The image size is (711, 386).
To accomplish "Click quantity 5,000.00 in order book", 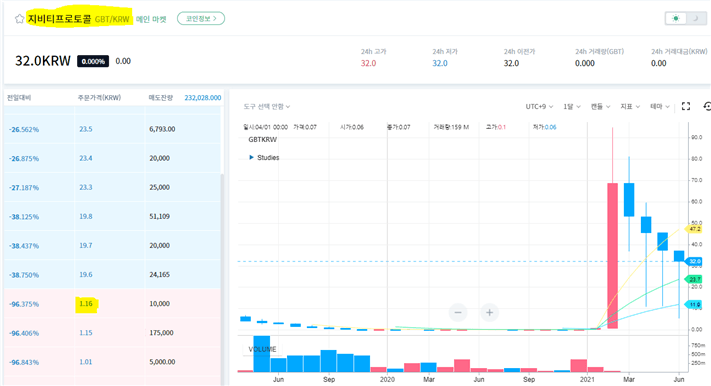I will click(162, 362).
